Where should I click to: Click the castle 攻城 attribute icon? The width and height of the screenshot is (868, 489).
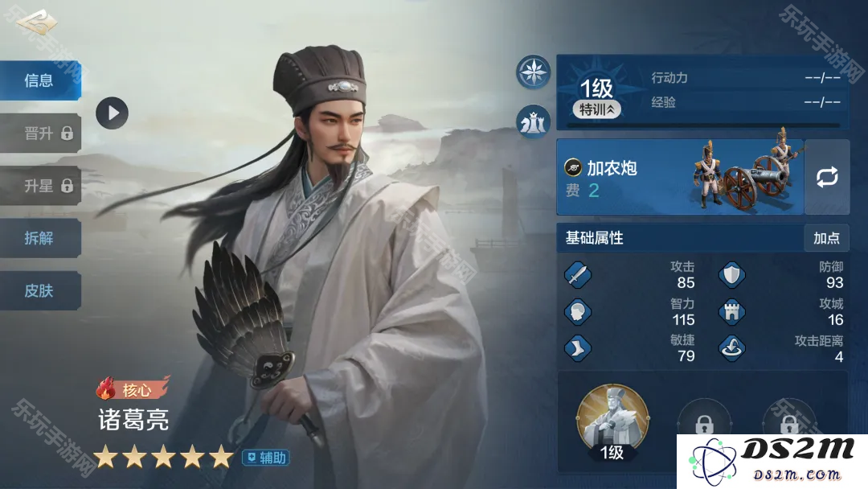click(x=732, y=312)
